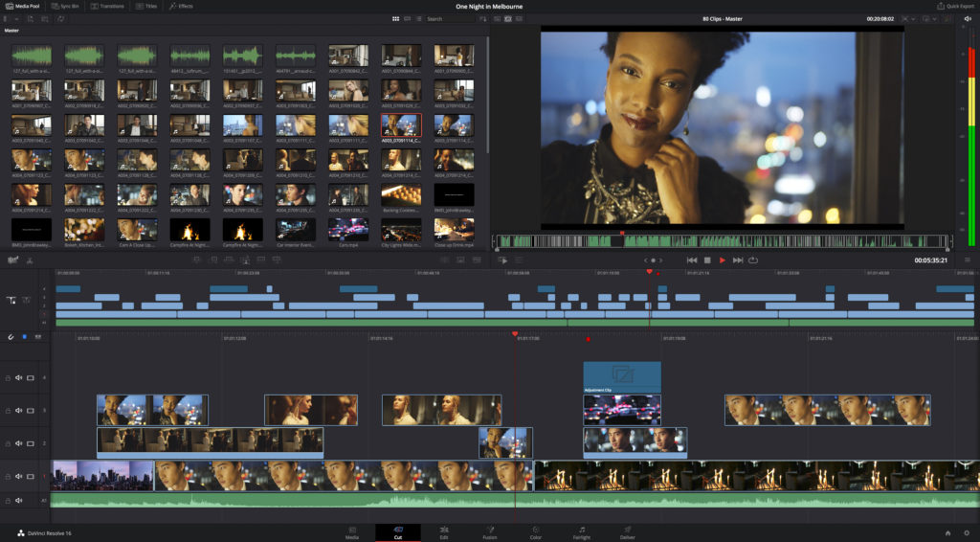Click the Source Overwrite icon
This screenshot has width=980, height=542.
[277, 260]
